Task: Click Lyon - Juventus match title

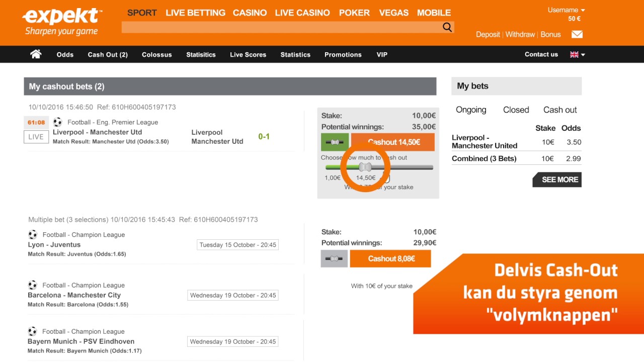Action: [54, 245]
